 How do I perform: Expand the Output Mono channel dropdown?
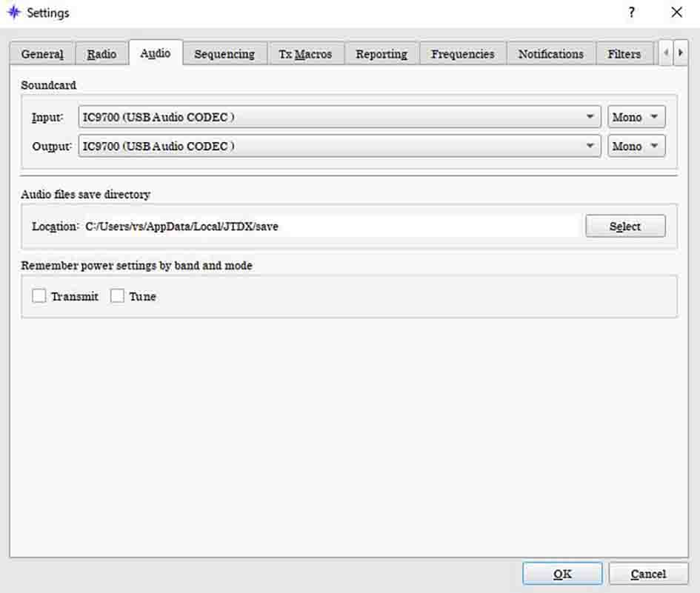point(636,146)
